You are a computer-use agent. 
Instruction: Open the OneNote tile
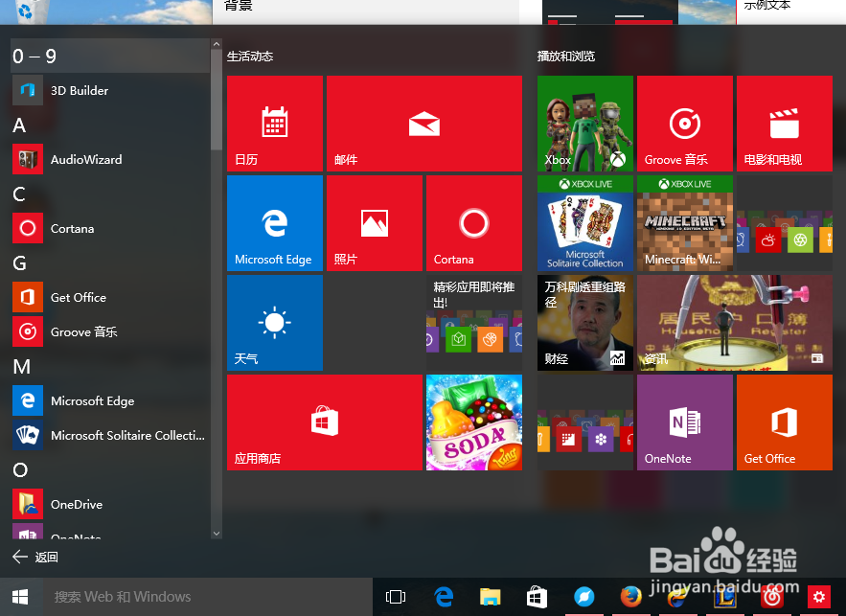(x=685, y=422)
